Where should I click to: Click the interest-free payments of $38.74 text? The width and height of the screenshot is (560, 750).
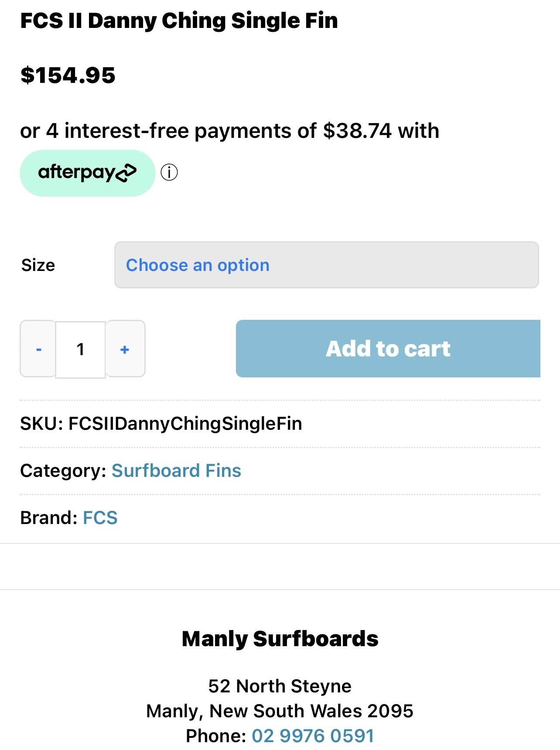229,131
